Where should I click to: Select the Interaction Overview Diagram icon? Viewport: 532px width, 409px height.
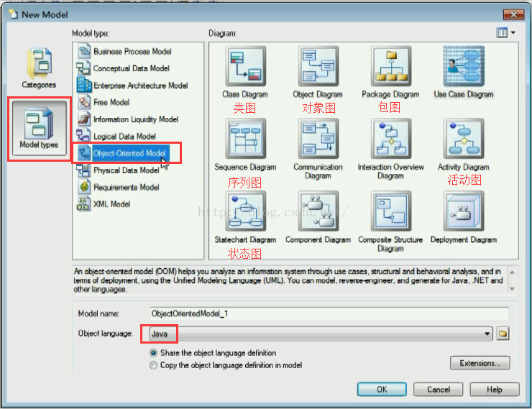391,138
